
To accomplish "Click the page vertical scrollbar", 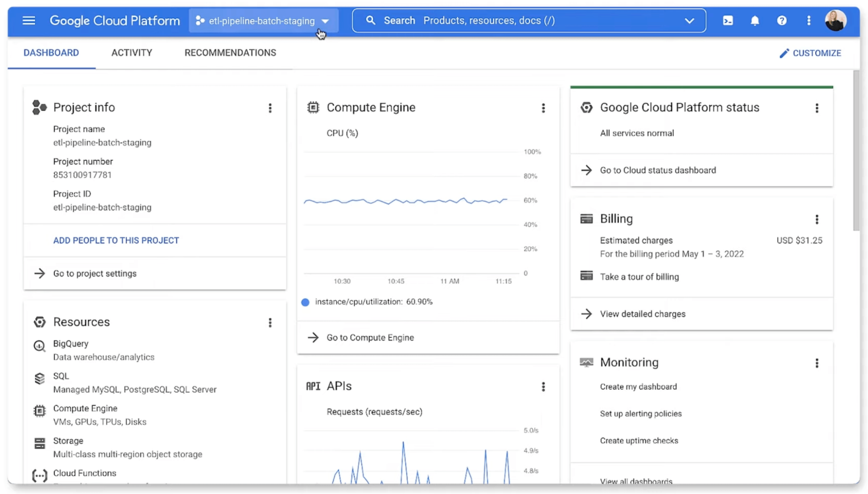I will 856,151.
